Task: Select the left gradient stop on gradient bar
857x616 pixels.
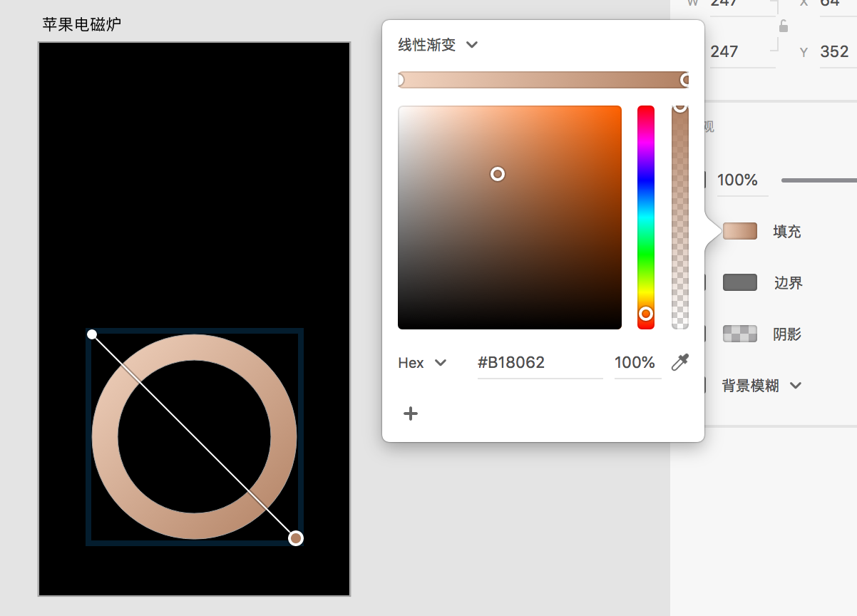Action: (x=399, y=80)
